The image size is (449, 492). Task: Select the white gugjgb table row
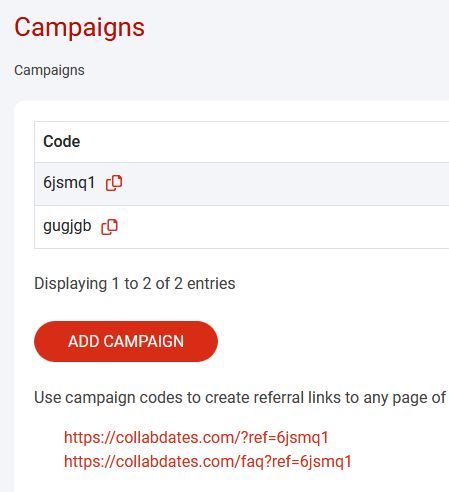242,227
